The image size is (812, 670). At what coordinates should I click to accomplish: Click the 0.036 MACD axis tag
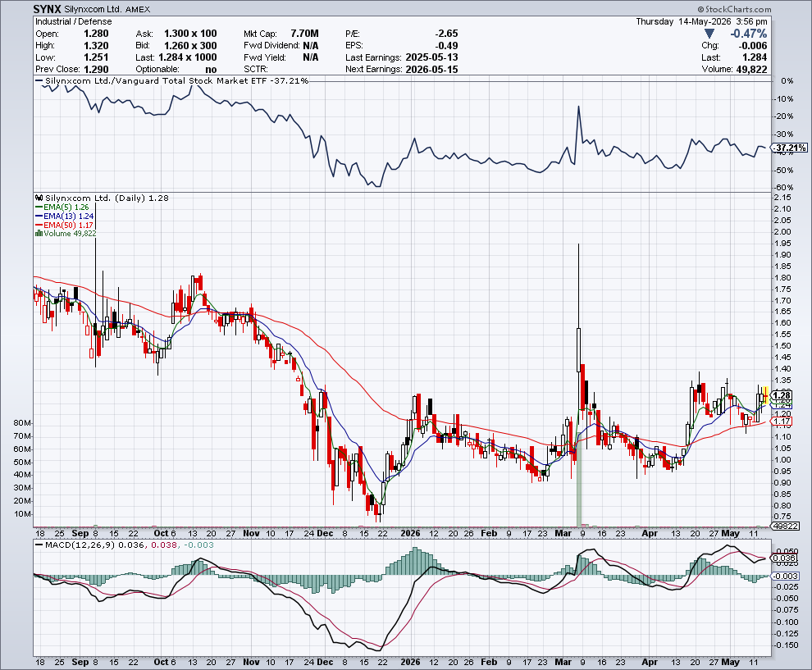(784, 558)
